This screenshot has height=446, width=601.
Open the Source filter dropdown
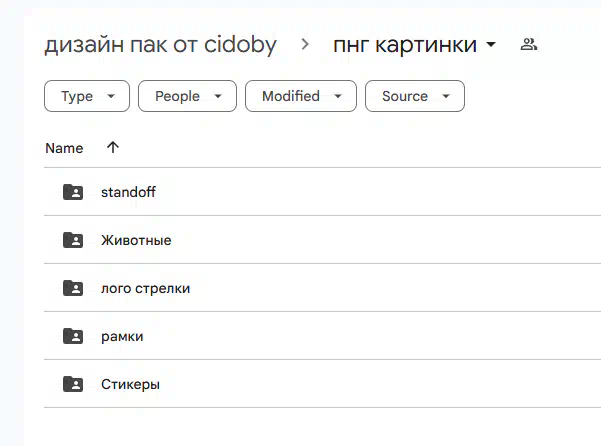point(415,96)
